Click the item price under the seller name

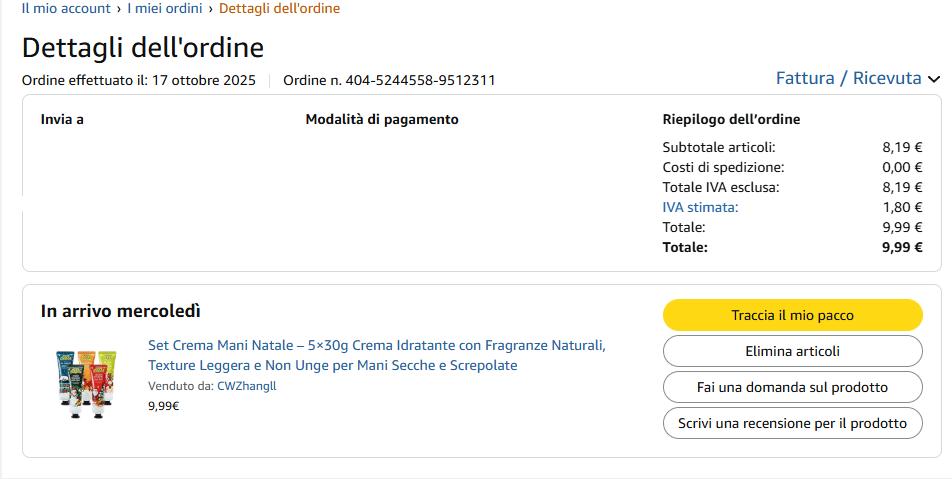pyautogui.click(x=163, y=406)
